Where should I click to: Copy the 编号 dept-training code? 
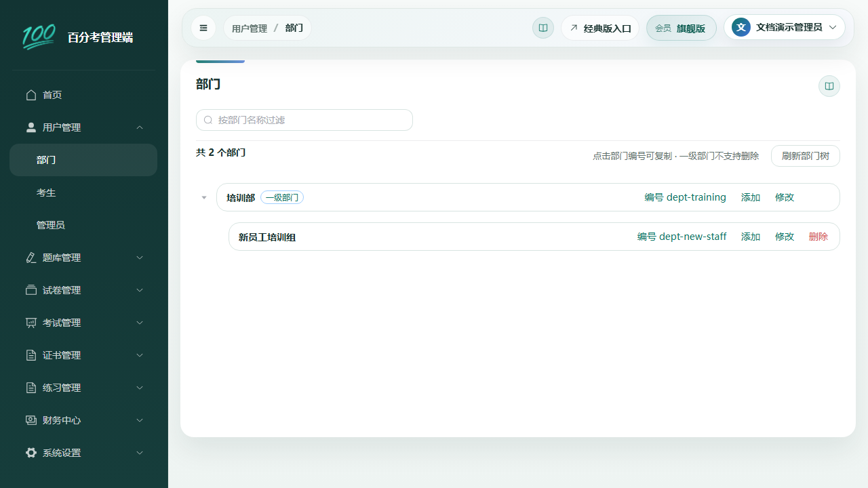[685, 197]
